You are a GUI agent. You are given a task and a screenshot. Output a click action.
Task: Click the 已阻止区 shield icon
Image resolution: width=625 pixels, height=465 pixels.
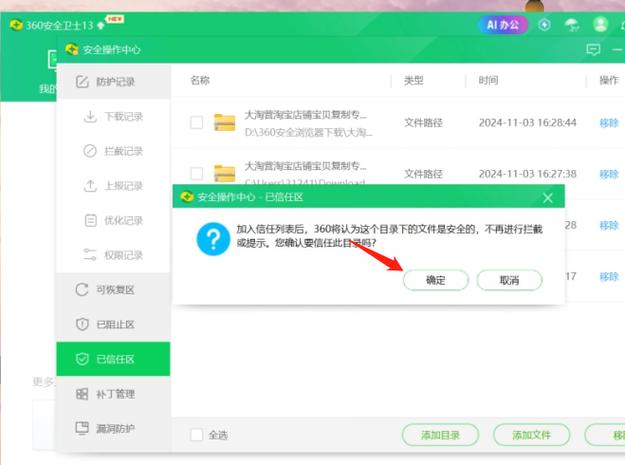click(82, 324)
